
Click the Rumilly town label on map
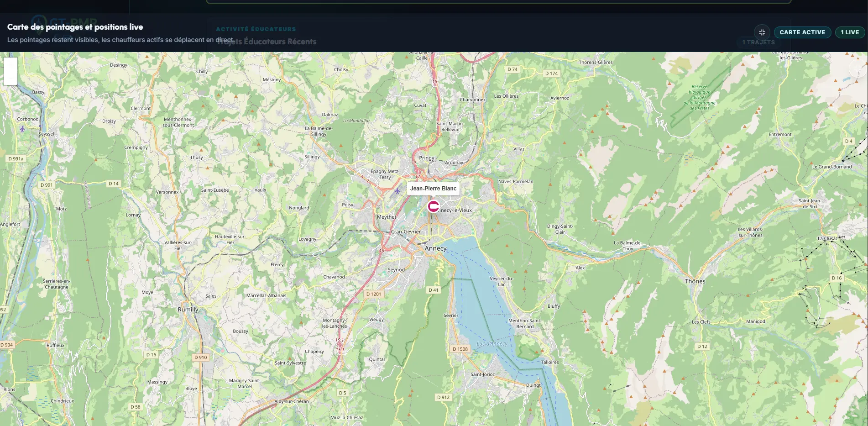tap(188, 310)
